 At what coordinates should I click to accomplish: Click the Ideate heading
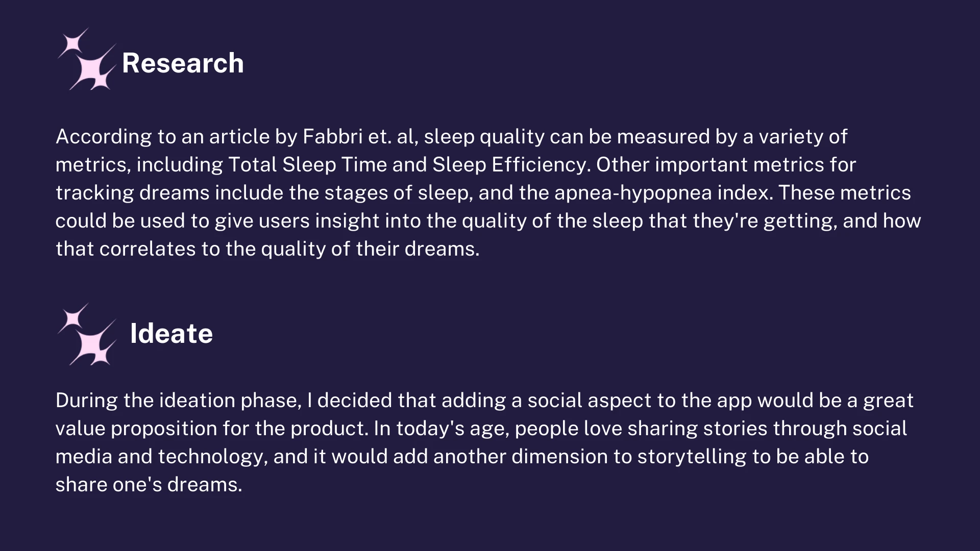(171, 334)
